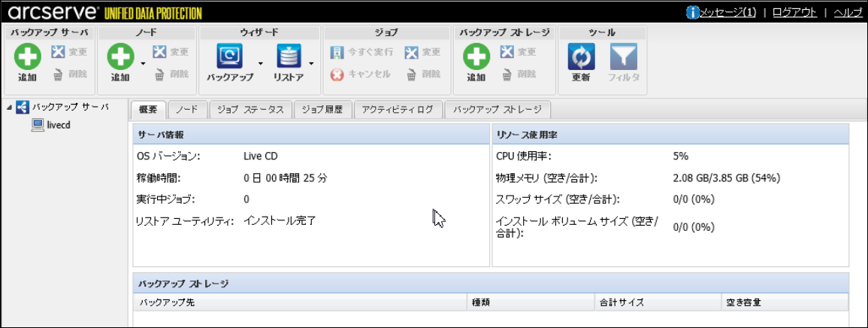Viewport: 868px width, 328px height.
Task: Click キャンセル in the ジョブ group
Action: pyautogui.click(x=361, y=74)
